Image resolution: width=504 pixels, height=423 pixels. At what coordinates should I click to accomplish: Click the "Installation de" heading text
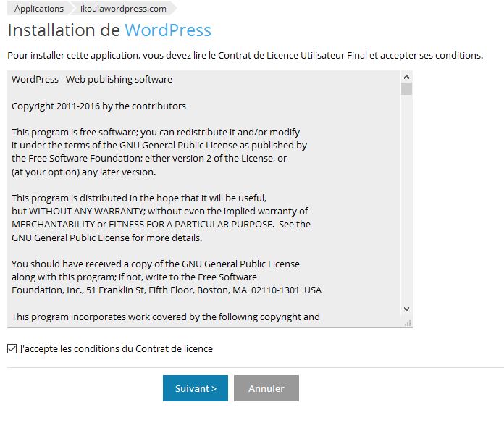point(64,30)
